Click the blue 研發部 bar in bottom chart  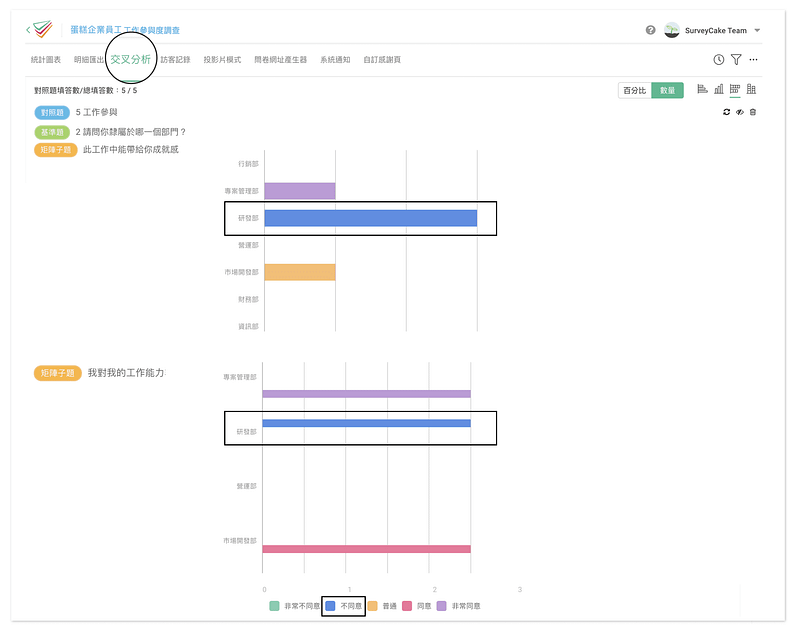click(366, 423)
